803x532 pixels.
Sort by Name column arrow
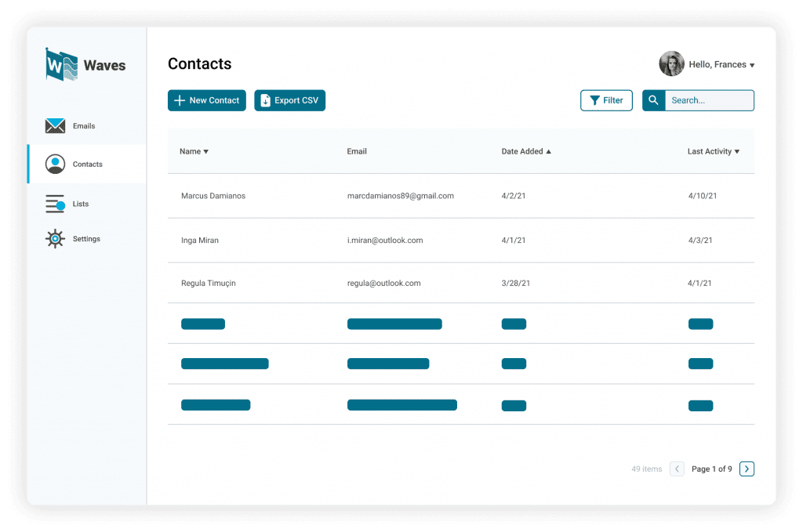[206, 151]
